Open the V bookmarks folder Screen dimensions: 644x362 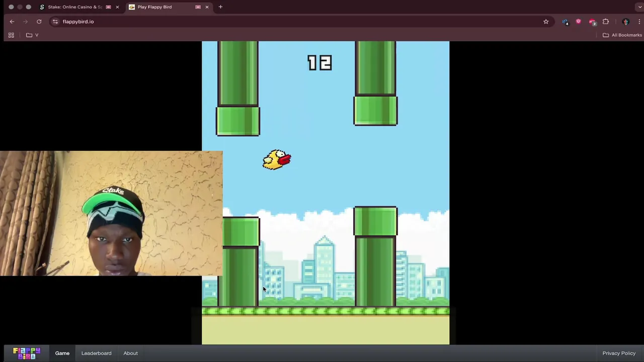(32, 35)
